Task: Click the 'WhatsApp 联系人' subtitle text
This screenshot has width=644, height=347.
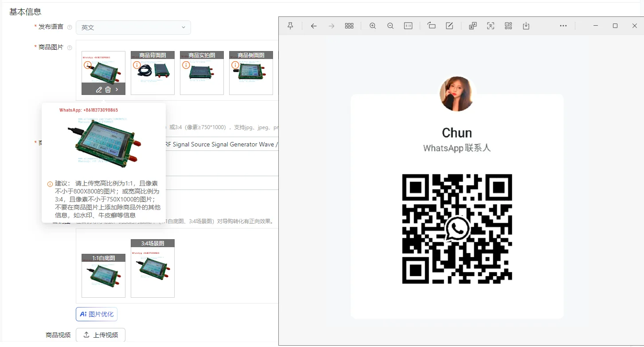Action: click(x=457, y=148)
